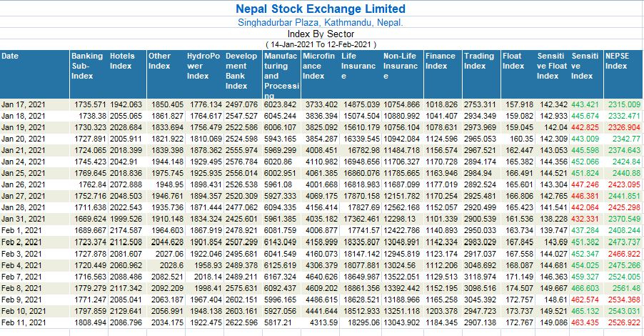
Task: Select the Banking Sub-Index column header
Action: [87, 66]
